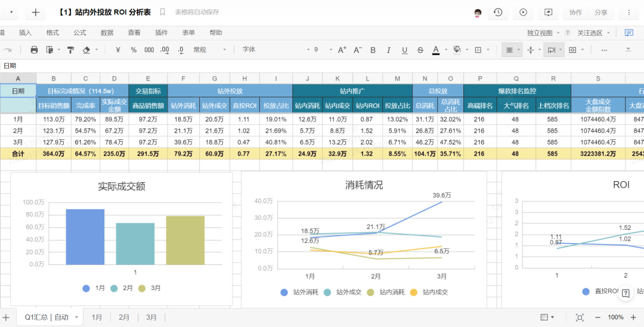Apply the fill color bucket
The width and height of the screenshot is (644, 327).
[457, 49]
